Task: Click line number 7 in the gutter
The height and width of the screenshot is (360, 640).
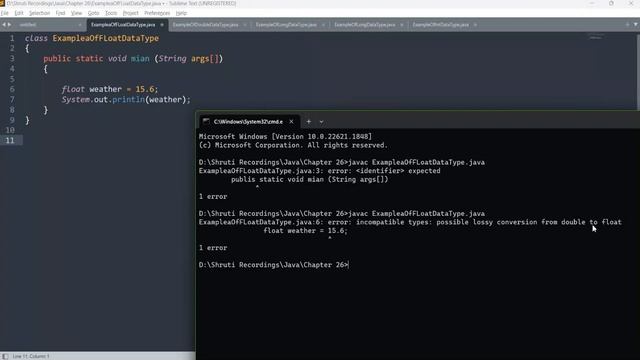Action: point(12,100)
